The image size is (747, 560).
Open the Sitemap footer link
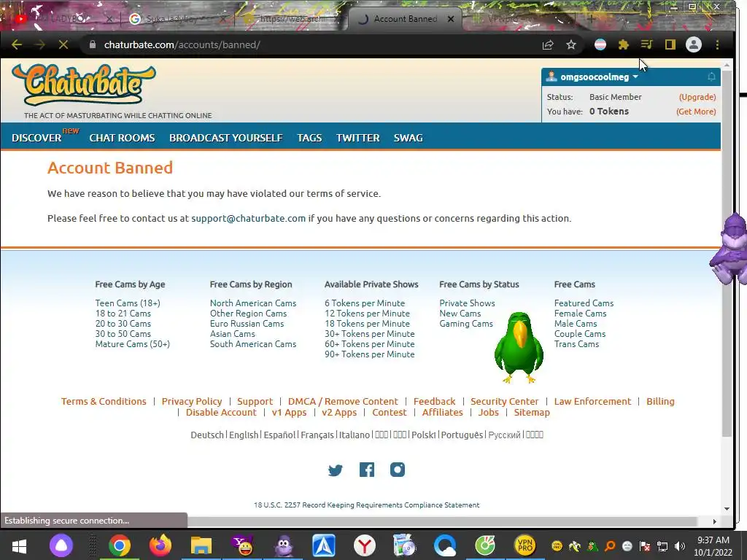pyautogui.click(x=532, y=413)
